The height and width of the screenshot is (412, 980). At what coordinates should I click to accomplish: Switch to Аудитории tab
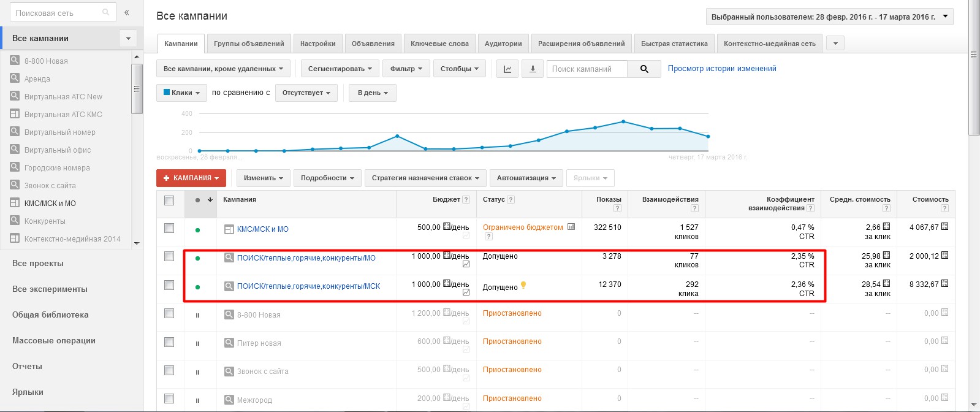click(x=503, y=44)
